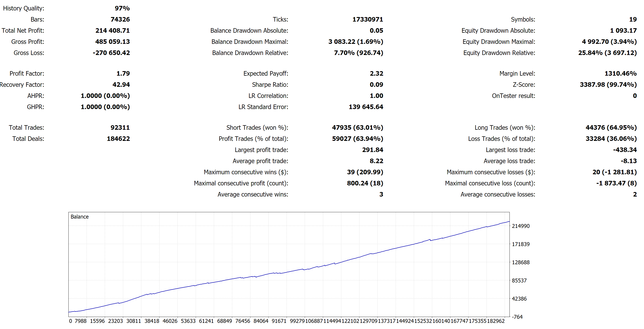Viewport: 644px width, 329px height.
Task: Click the Balance Drawdown Relative value 7.70%
Action: click(344, 53)
